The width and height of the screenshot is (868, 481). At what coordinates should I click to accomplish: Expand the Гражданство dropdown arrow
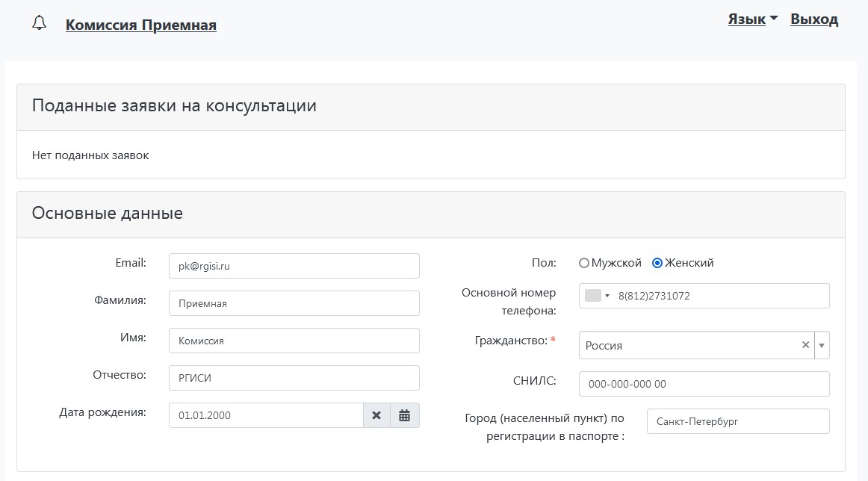point(822,346)
